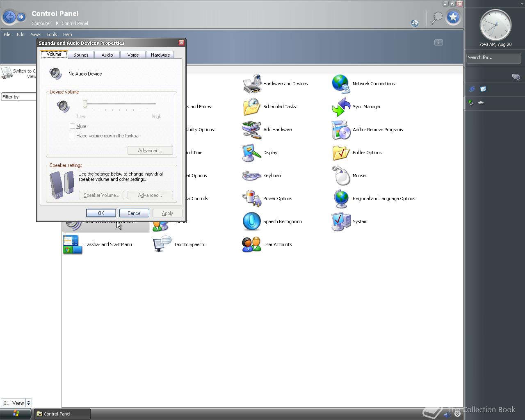
Task: Click the Search for input field
Action: pyautogui.click(x=493, y=58)
